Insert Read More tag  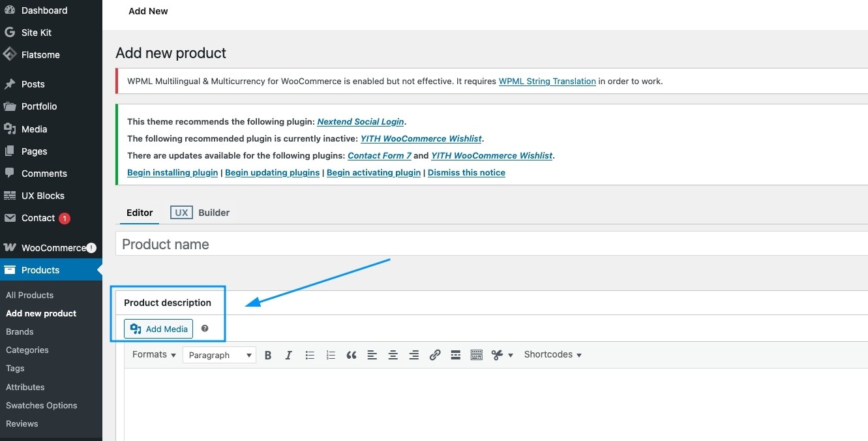(x=456, y=355)
